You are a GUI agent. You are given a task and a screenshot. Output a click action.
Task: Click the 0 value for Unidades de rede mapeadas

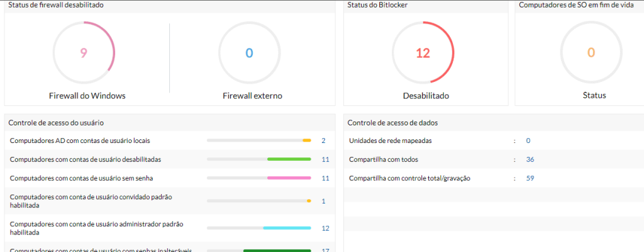pyautogui.click(x=528, y=140)
